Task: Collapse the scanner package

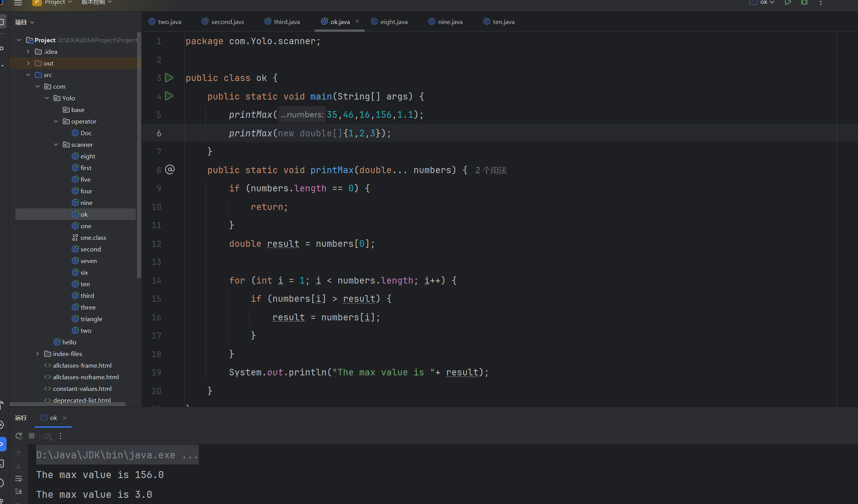Action: click(56, 144)
